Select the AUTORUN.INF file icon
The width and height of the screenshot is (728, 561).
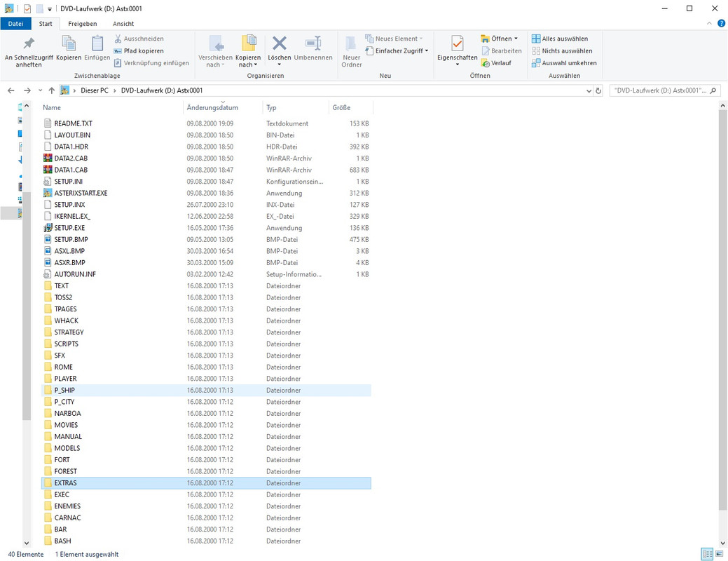pyautogui.click(x=48, y=274)
